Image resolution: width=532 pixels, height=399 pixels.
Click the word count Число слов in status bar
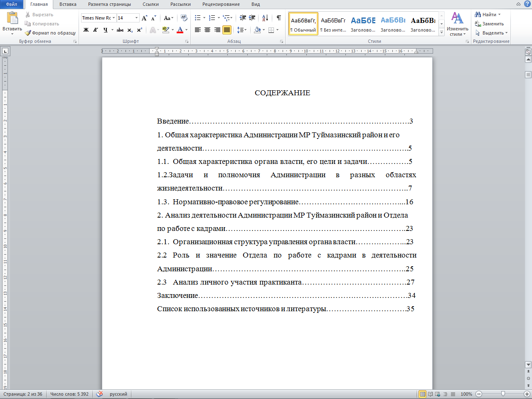click(69, 394)
